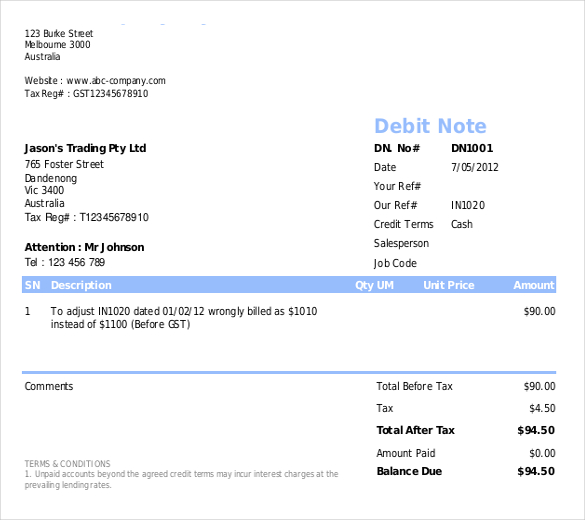Click the 'Description' column header
The image size is (585, 520).
tap(81, 285)
